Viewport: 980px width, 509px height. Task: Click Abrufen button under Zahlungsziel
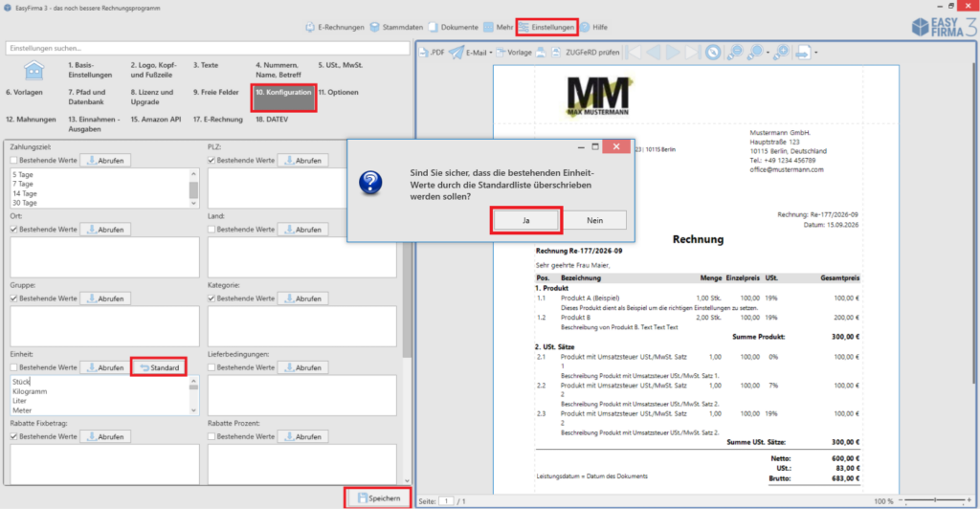pos(105,161)
